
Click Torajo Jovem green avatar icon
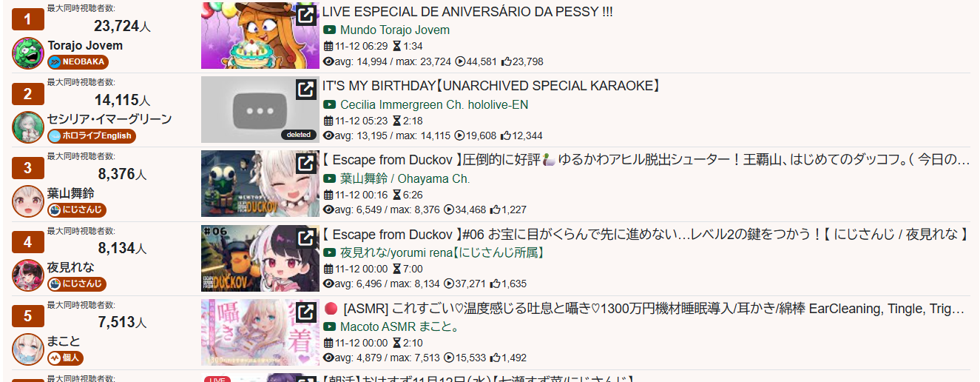pos(28,53)
